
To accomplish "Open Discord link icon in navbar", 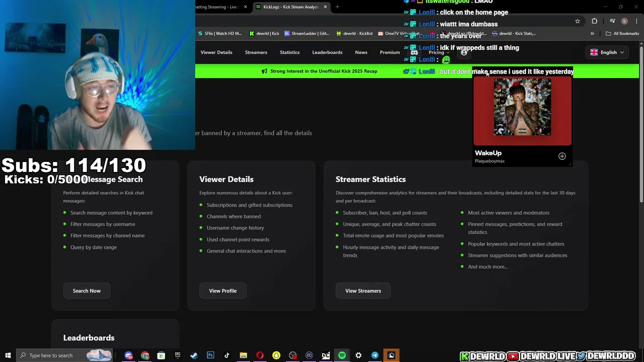I will tap(414, 52).
